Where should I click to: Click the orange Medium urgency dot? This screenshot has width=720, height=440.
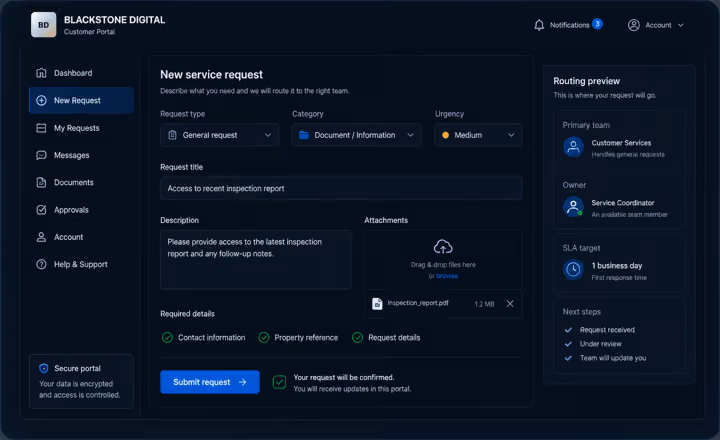(445, 135)
